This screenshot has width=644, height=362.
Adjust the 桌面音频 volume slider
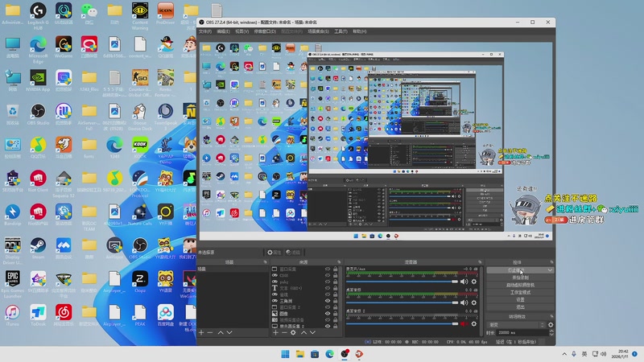pyautogui.click(x=402, y=302)
